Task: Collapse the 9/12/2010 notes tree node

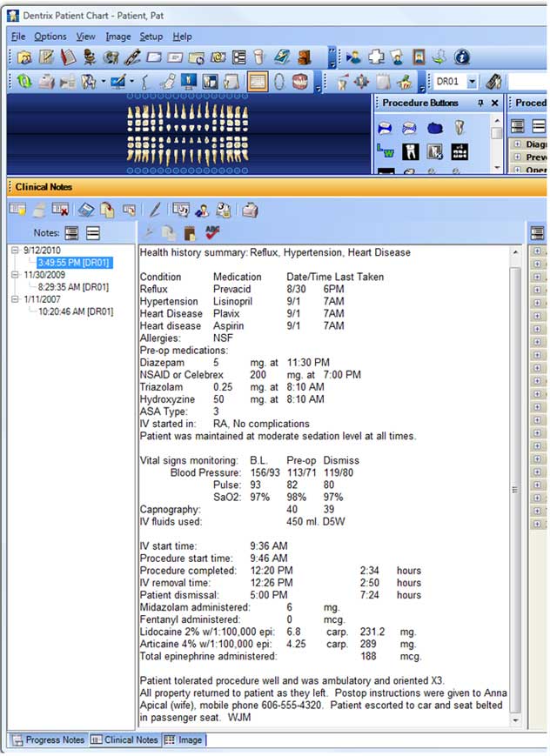Action: (x=15, y=251)
